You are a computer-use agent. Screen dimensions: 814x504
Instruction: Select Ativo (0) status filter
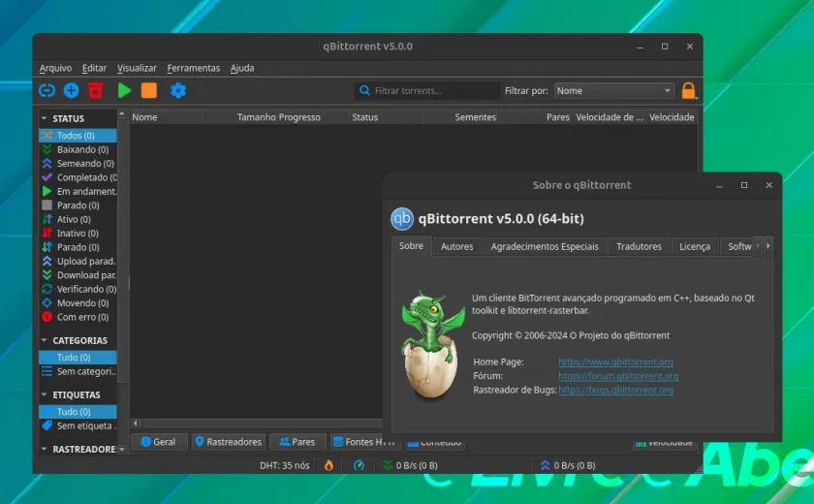pyautogui.click(x=78, y=220)
